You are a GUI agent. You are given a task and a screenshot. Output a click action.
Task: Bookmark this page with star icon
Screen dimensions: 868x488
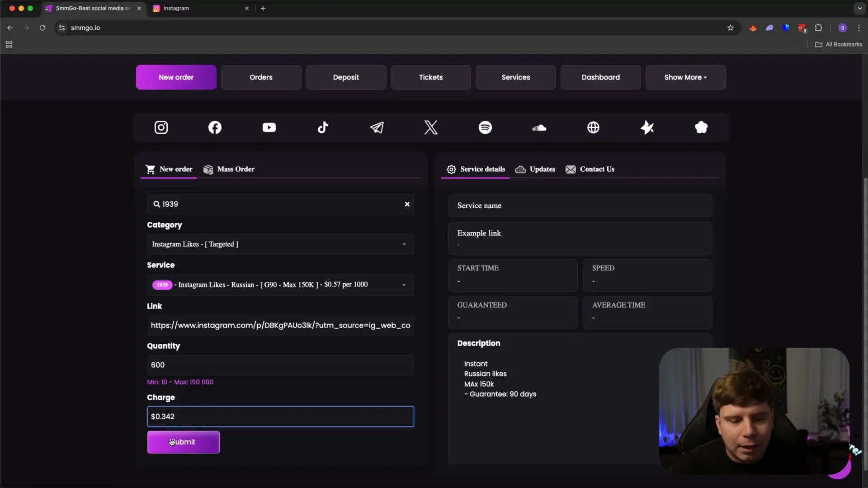click(x=730, y=28)
